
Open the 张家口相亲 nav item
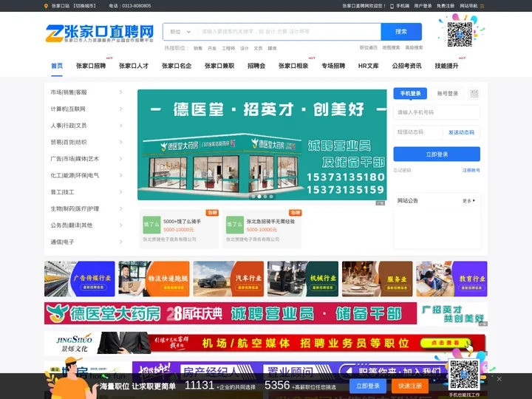click(x=293, y=66)
